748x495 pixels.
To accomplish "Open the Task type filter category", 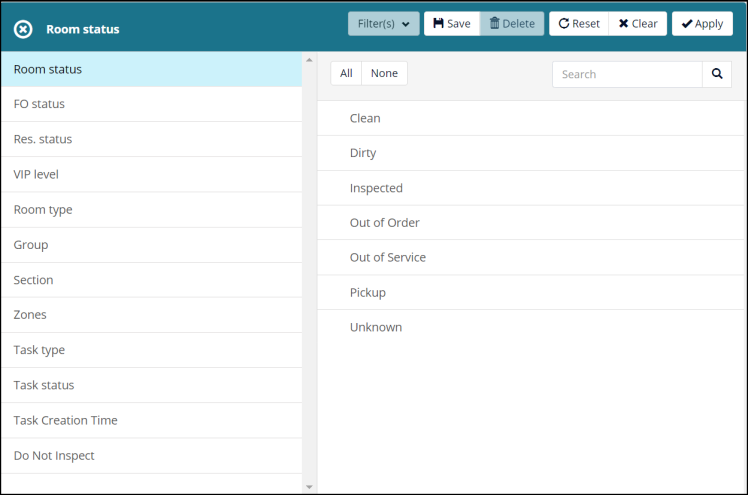I will pyautogui.click(x=151, y=350).
